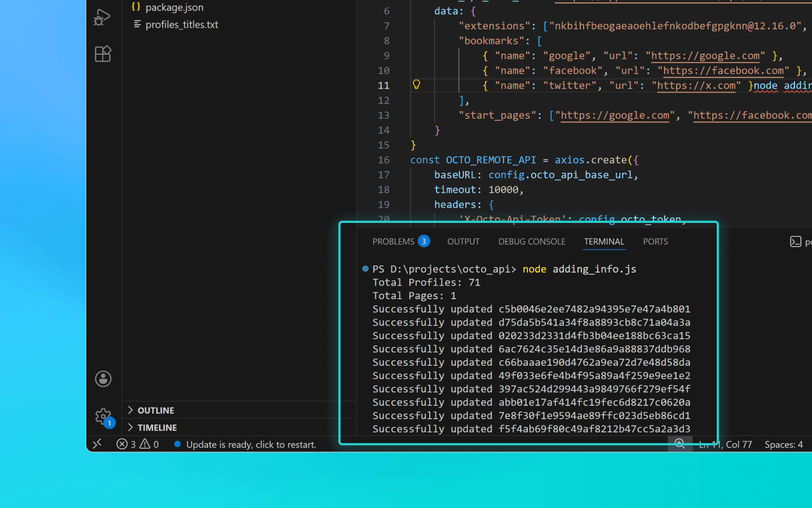
Task: Switch to the OUTPUT tab
Action: coord(463,241)
